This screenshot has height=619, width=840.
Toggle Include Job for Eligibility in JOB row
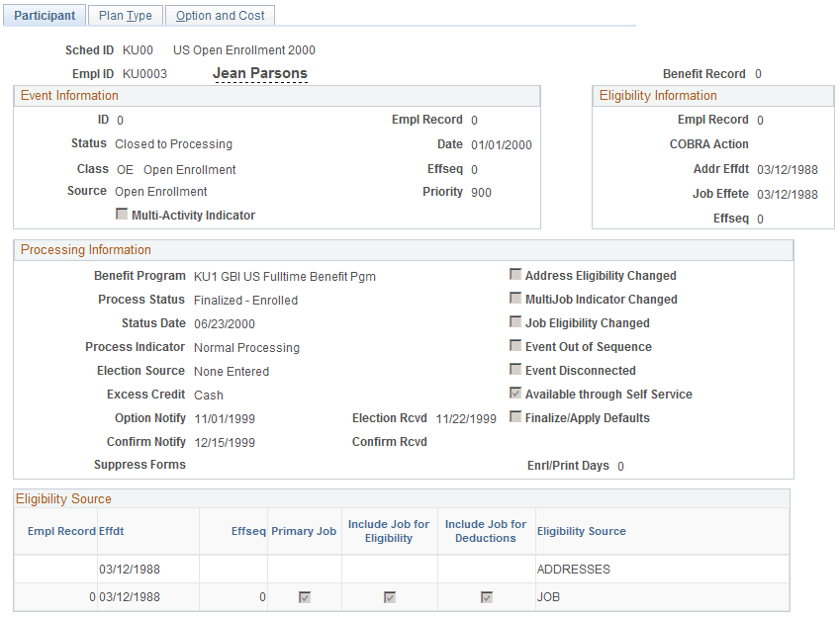[389, 596]
